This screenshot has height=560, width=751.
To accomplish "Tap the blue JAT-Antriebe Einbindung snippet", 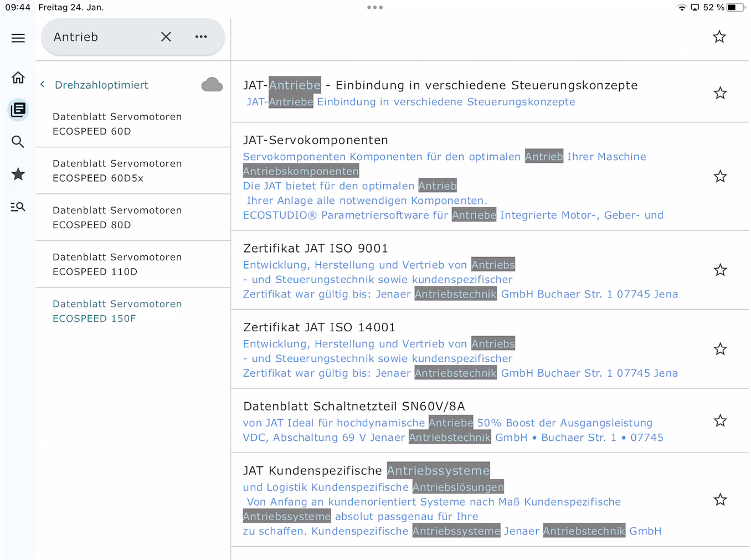I will point(411,102).
